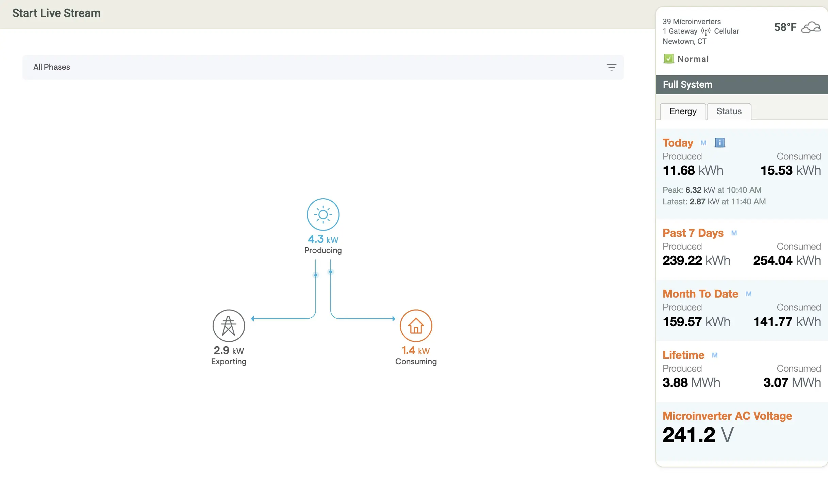828x504 pixels.
Task: Click the sun Producing icon
Action: pyautogui.click(x=323, y=215)
